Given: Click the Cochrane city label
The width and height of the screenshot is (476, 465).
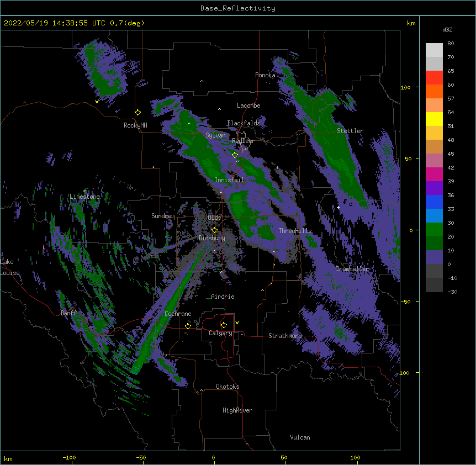Looking at the screenshot, I should [178, 314].
